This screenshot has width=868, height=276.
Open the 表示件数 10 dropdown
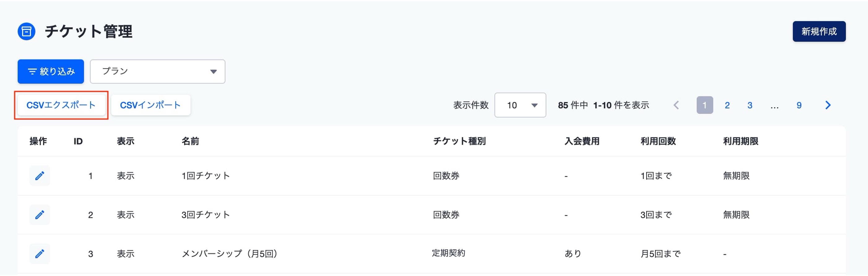coord(520,105)
